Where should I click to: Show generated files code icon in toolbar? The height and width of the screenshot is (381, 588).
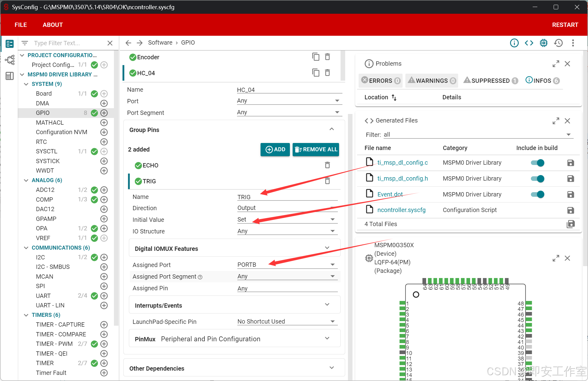[x=529, y=43]
